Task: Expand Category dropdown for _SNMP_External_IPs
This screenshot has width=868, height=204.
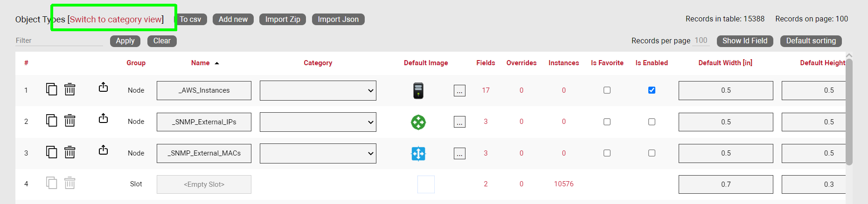Action: tap(318, 122)
